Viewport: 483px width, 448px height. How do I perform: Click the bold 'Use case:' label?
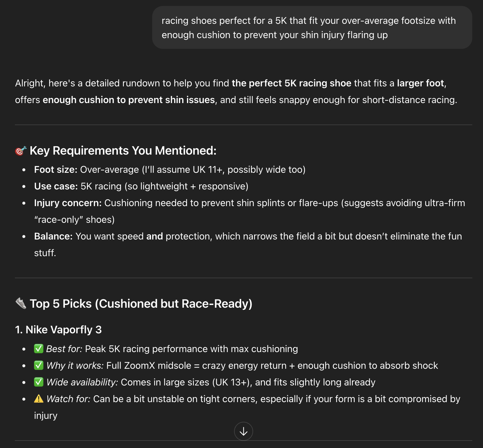pyautogui.click(x=56, y=186)
